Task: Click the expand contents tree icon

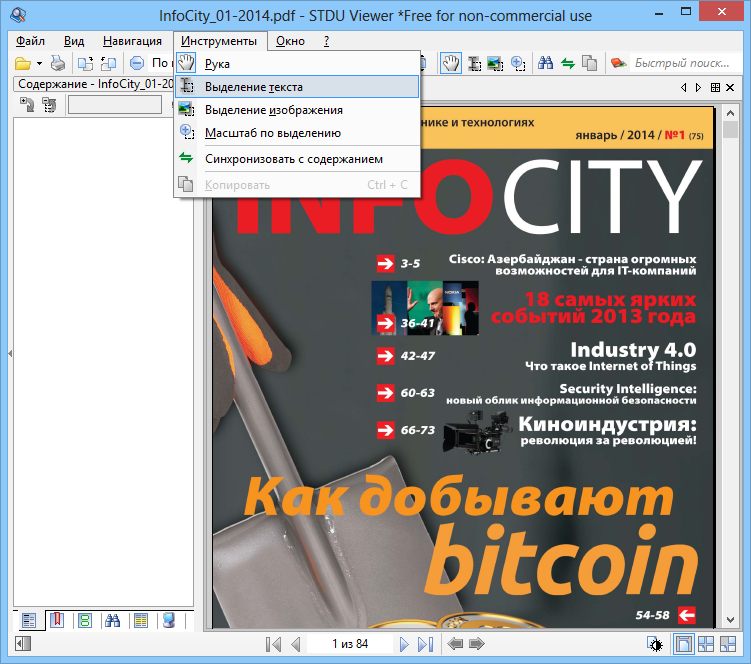Action: tap(27, 104)
